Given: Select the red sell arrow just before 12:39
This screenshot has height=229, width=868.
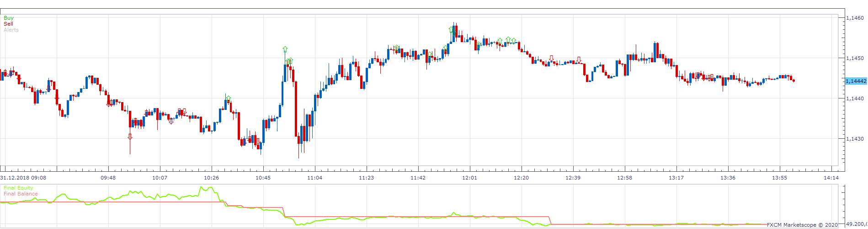Looking at the screenshot, I should (x=552, y=59).
